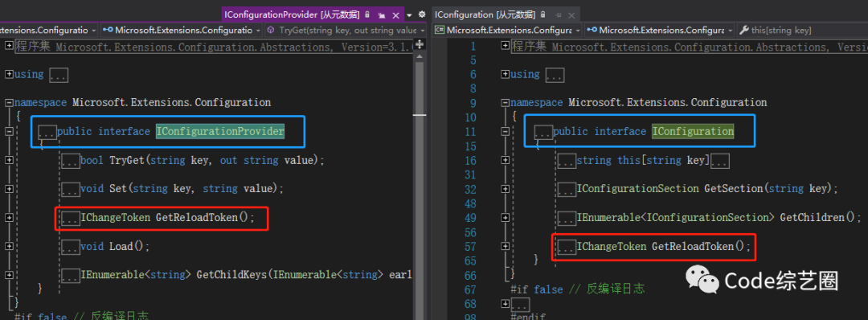Click line number 32 in right pane
This screenshot has height=320, width=868.
(470, 189)
